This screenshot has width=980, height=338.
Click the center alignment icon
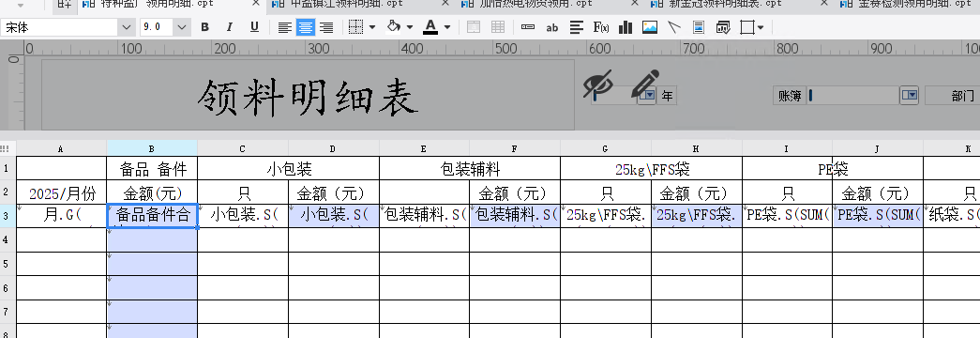(x=306, y=27)
